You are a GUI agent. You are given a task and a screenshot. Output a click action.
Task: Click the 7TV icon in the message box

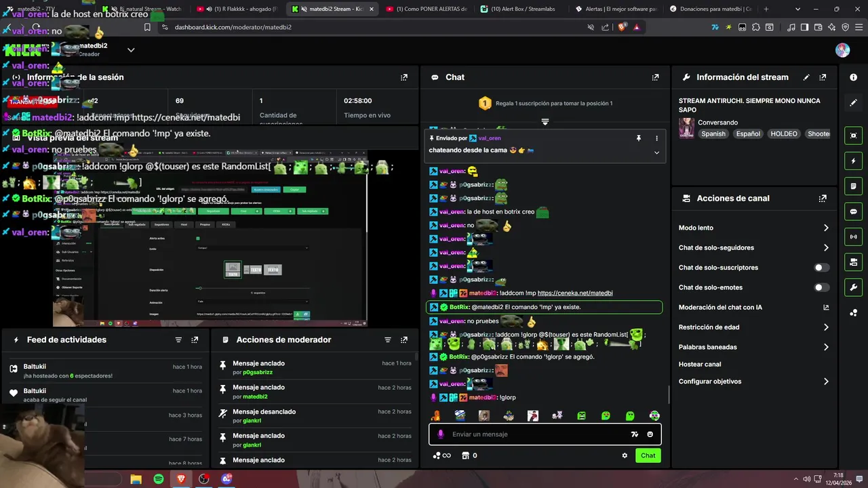coord(634,434)
